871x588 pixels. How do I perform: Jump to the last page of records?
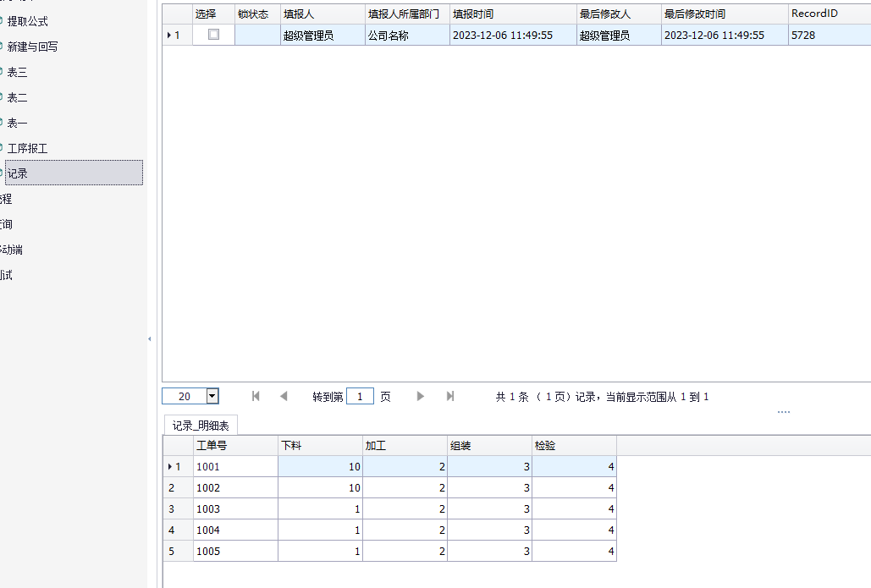click(450, 396)
